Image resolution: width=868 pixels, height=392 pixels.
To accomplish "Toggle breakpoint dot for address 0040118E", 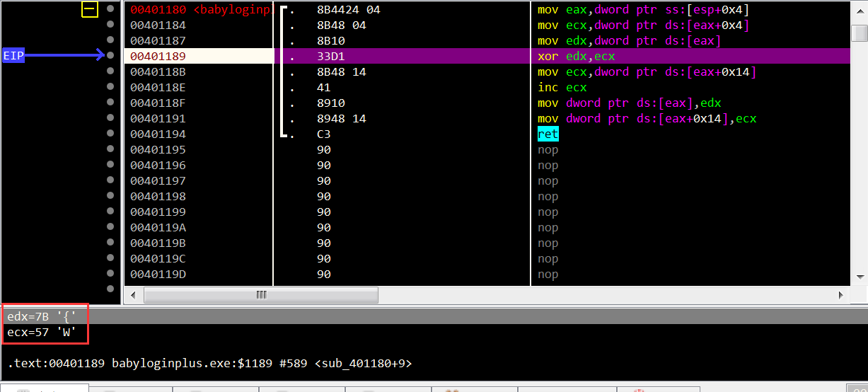I will [110, 87].
